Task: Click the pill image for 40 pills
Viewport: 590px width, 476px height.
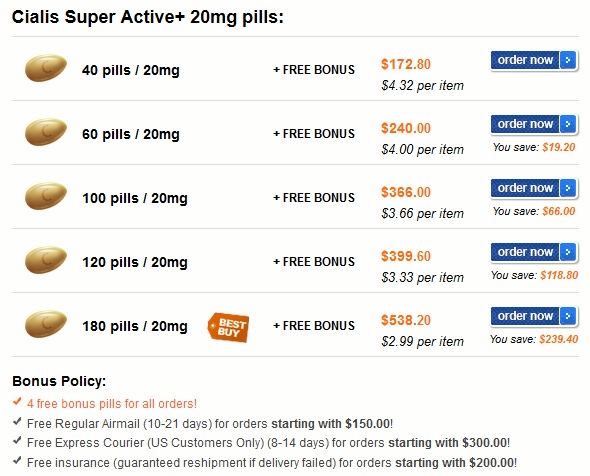Action: pos(46,68)
